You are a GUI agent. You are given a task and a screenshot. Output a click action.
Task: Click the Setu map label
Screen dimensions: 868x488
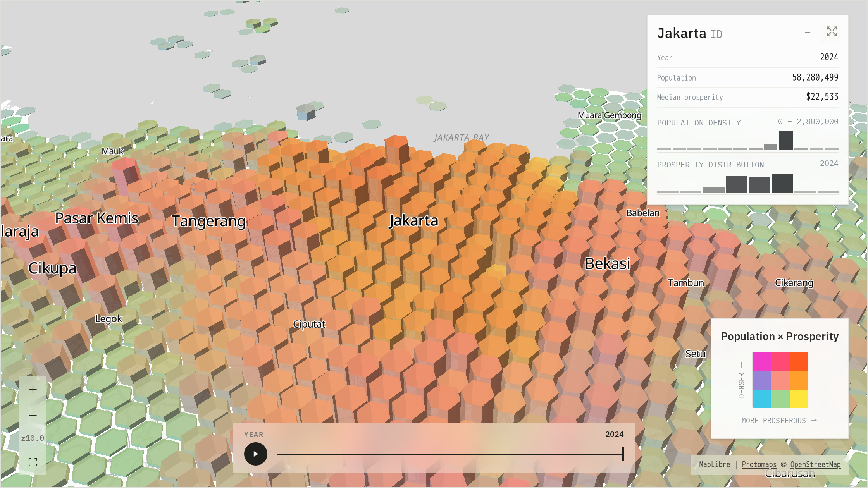coord(696,354)
